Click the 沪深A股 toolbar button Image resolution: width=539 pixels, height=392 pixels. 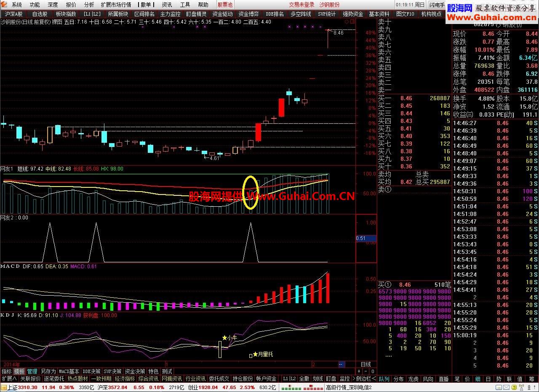coord(14,14)
